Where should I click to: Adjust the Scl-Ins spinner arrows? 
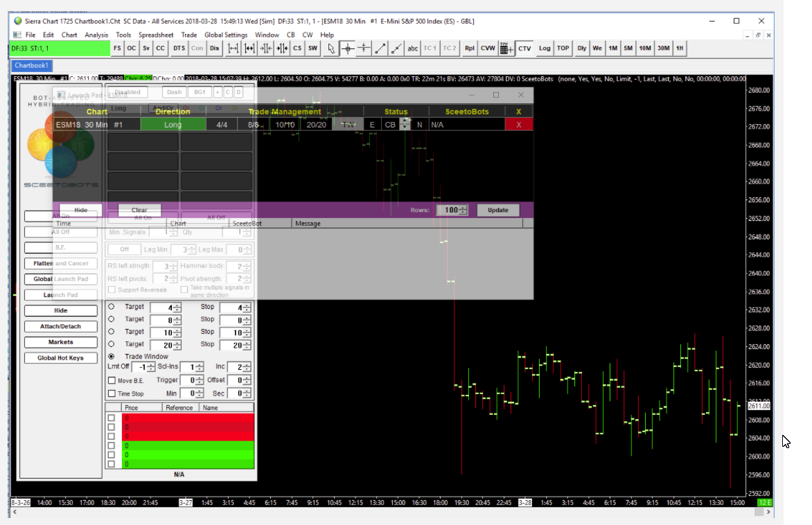pyautogui.click(x=200, y=367)
